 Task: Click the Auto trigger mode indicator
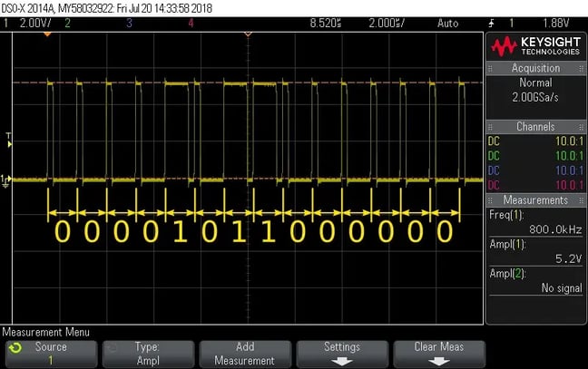pos(447,24)
